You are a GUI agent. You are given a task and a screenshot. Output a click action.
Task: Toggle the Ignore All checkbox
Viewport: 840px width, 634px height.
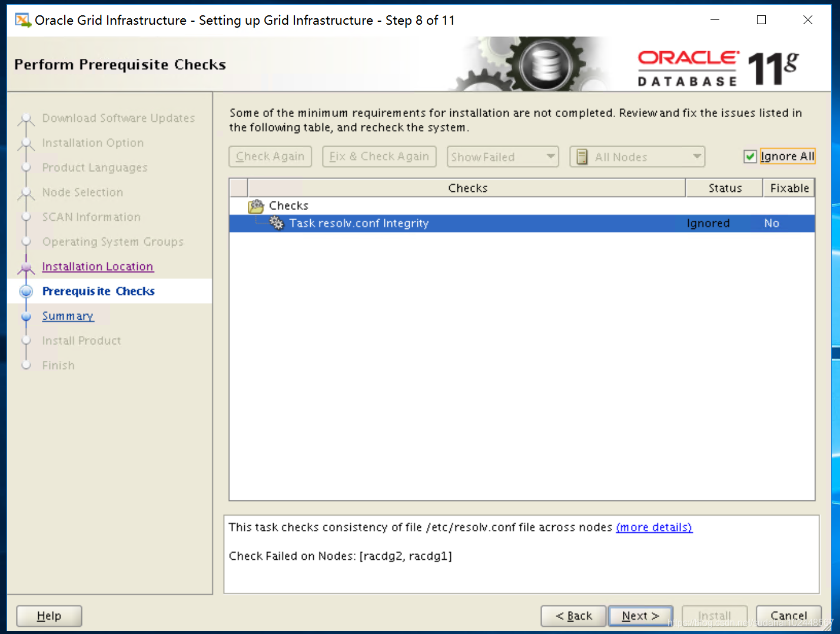750,157
